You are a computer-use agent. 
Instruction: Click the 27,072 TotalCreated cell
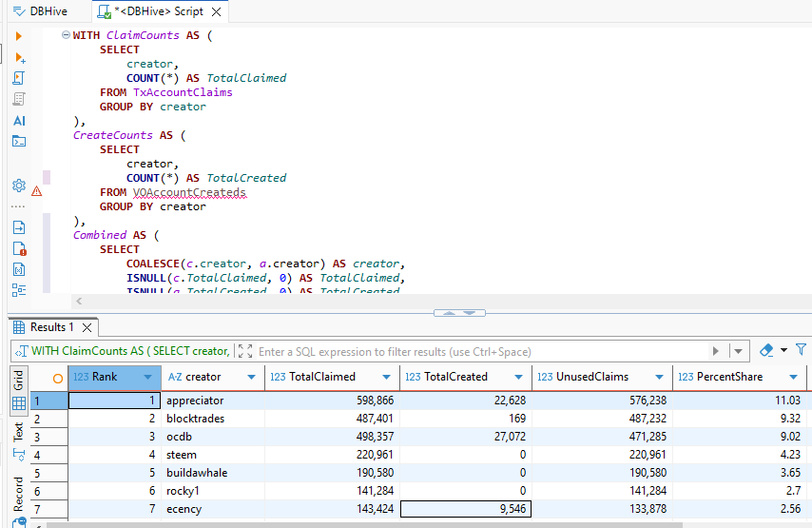click(466, 437)
